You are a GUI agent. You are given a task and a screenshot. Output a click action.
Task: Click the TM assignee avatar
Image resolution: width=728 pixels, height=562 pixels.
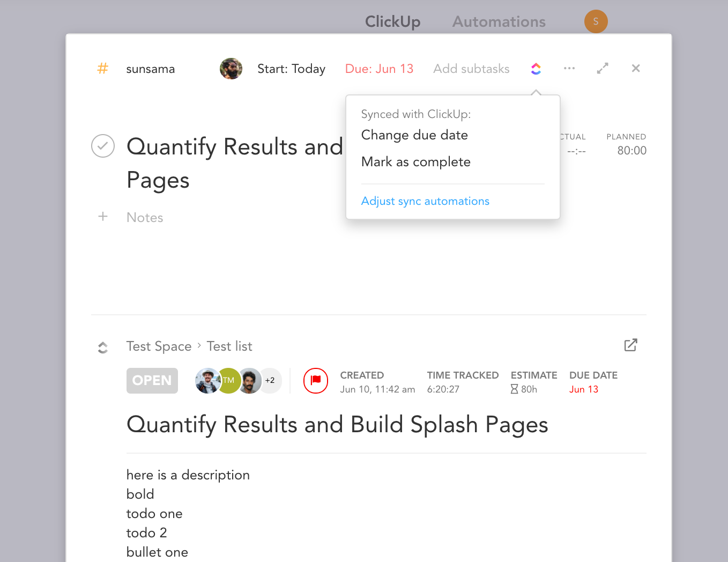229,381
